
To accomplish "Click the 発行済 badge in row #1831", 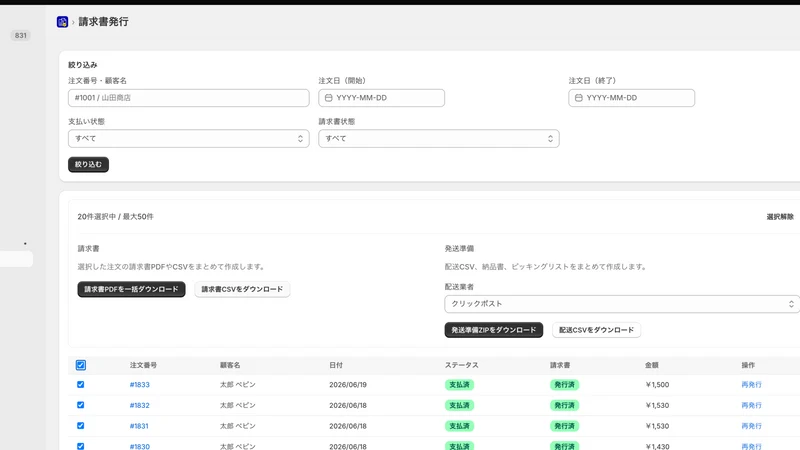I will coord(564,426).
